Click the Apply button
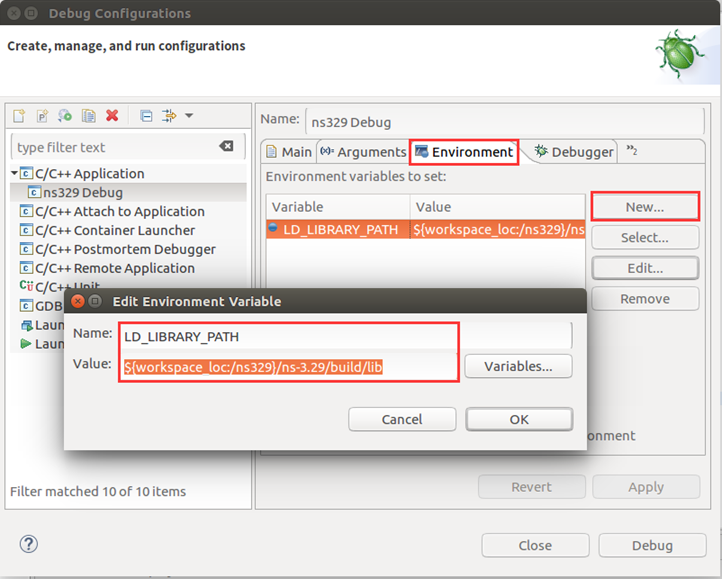This screenshot has width=722, height=579. pos(646,487)
